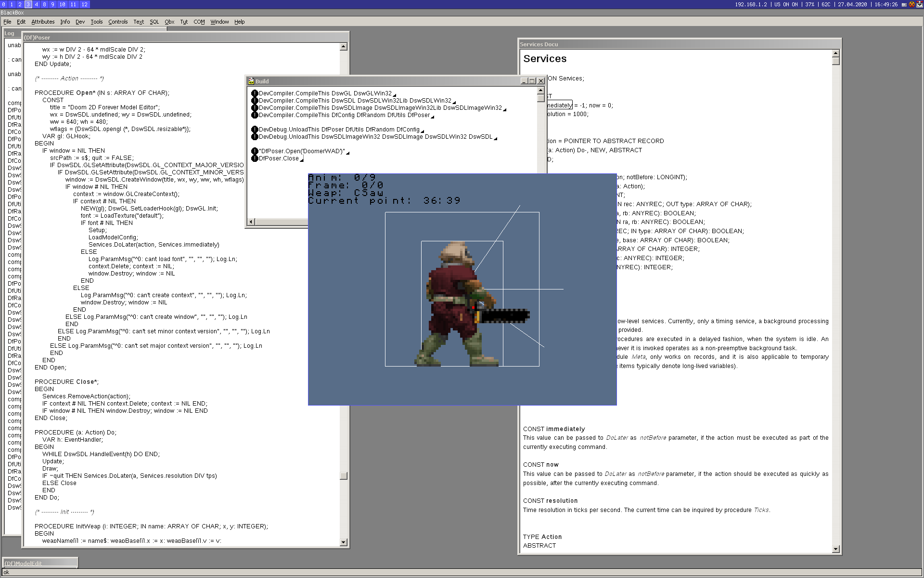This screenshot has height=578, width=924.
Task: Run the UnloadThis DfPoser DfUtils commander
Action: tap(255, 130)
